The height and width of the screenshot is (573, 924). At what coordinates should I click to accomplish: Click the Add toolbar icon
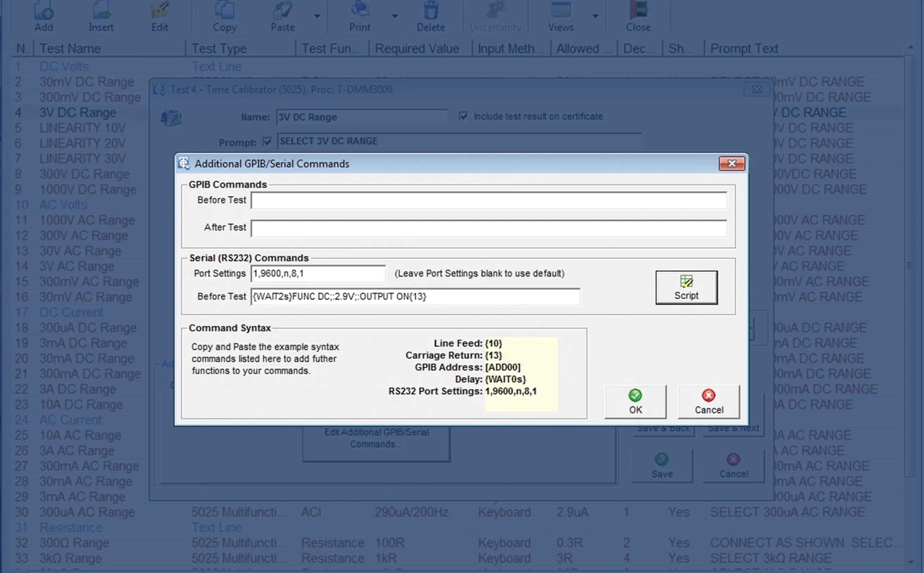pyautogui.click(x=44, y=10)
